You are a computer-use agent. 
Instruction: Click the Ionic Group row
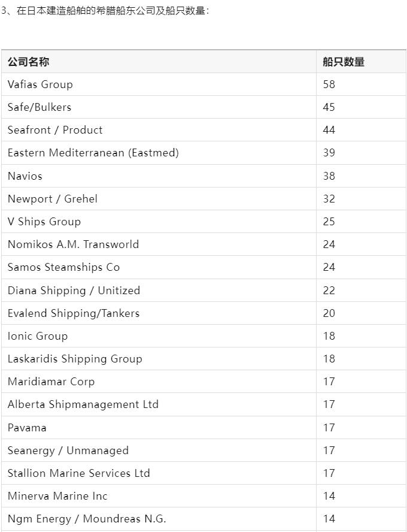203,336
